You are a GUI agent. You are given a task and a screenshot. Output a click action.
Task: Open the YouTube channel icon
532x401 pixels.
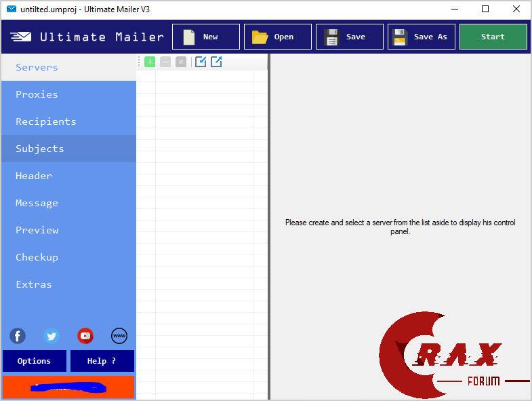point(85,336)
